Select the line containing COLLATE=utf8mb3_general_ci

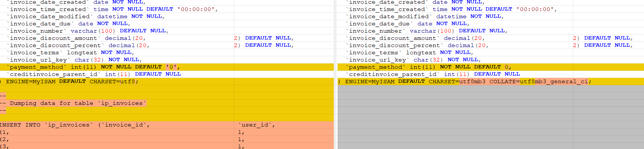[x=491, y=81]
